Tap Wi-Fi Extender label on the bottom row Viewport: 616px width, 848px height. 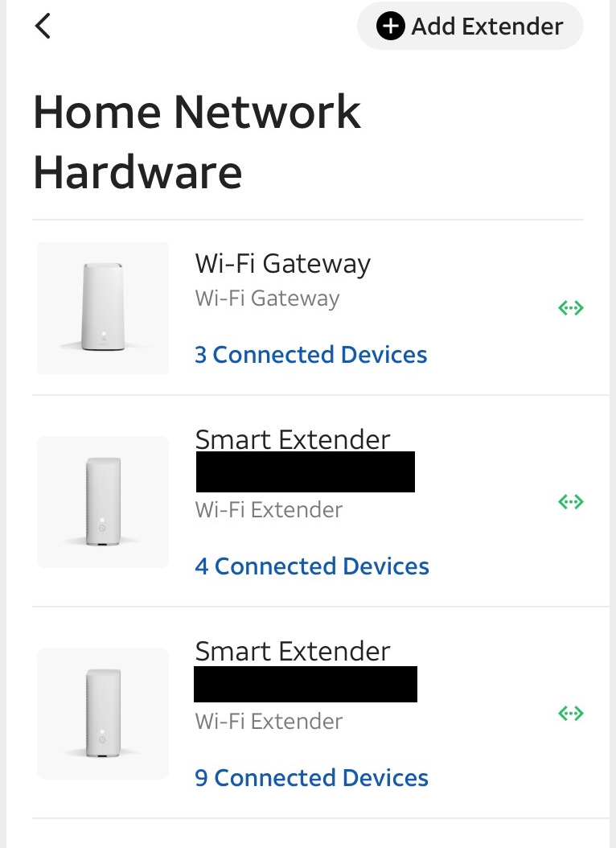point(269,721)
